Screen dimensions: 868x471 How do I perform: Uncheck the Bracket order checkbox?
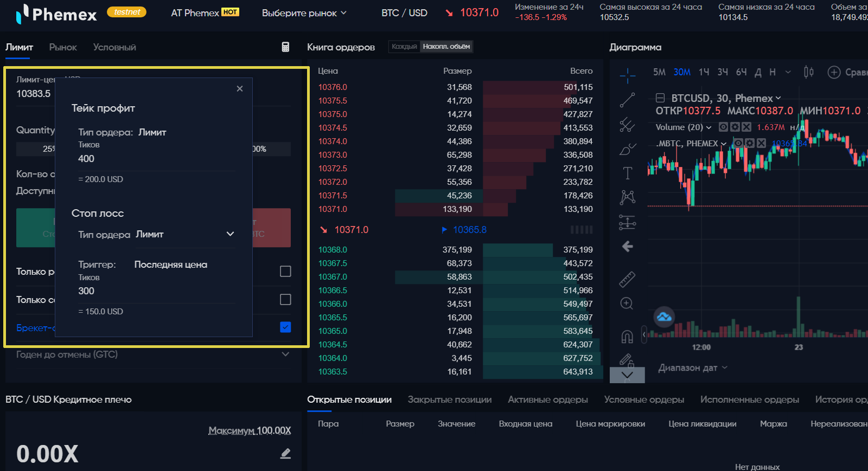point(285,327)
